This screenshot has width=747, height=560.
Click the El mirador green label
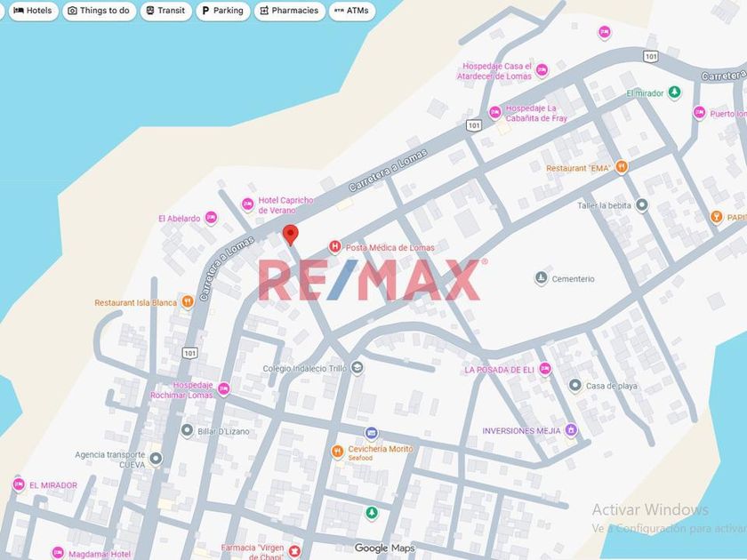(645, 93)
